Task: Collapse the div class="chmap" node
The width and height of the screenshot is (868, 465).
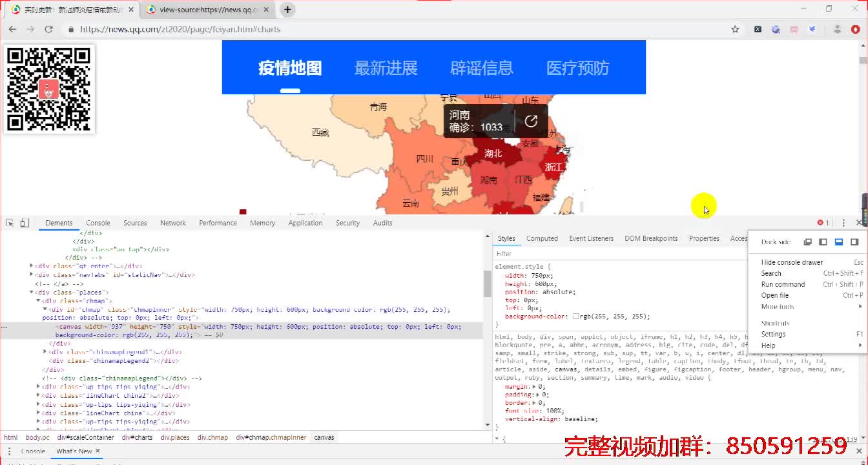Action: pos(39,300)
